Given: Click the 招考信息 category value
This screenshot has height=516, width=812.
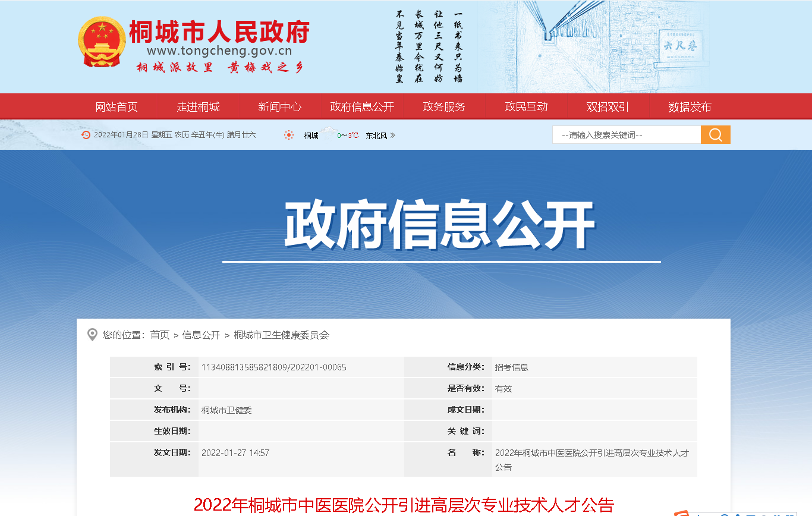Looking at the screenshot, I should click(x=512, y=367).
